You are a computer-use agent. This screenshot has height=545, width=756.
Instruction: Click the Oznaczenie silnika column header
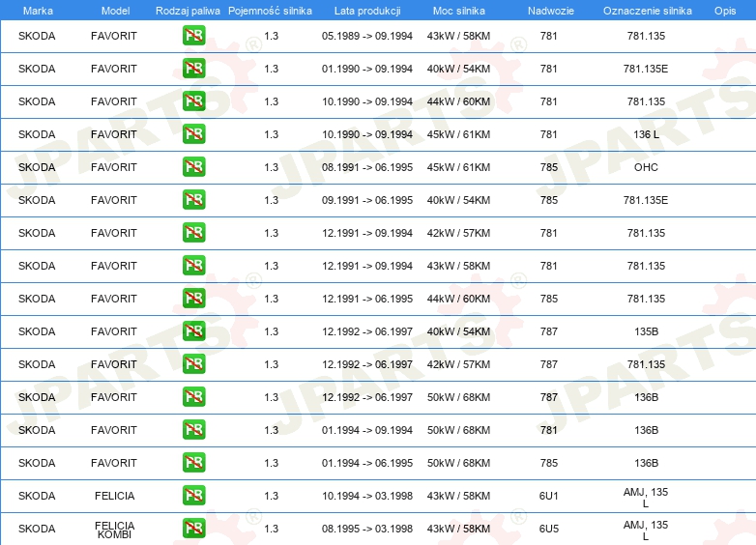[x=647, y=11]
